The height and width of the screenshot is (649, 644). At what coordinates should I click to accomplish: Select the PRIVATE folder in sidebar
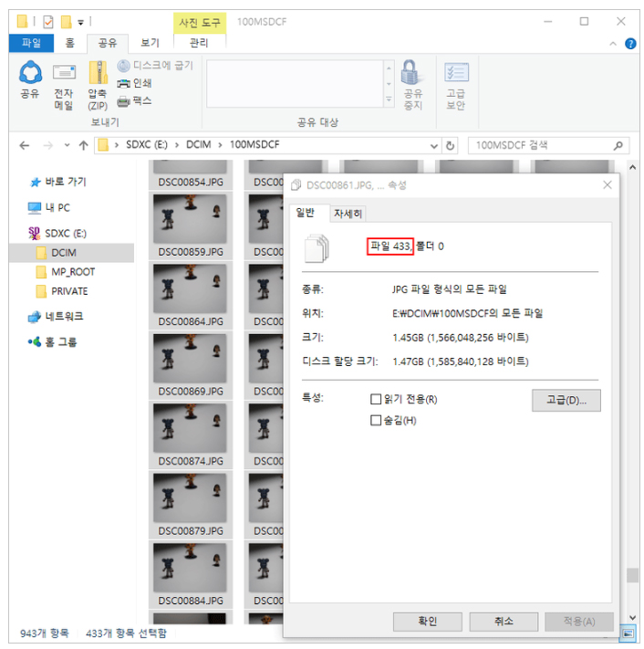coord(62,291)
